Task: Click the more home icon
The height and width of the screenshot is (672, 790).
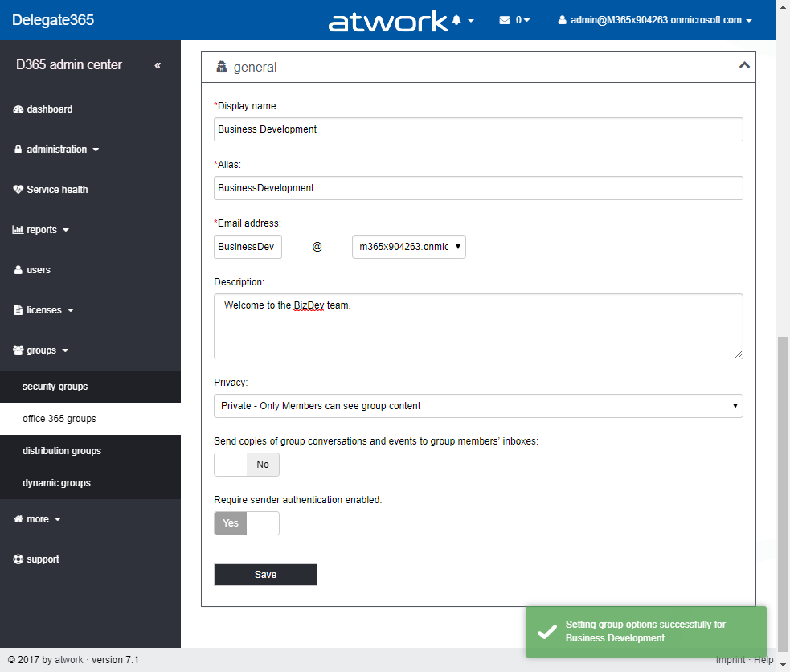Action: (18, 518)
